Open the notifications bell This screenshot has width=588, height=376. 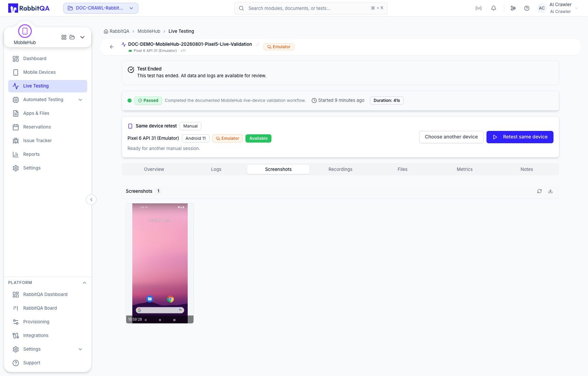[x=494, y=8]
